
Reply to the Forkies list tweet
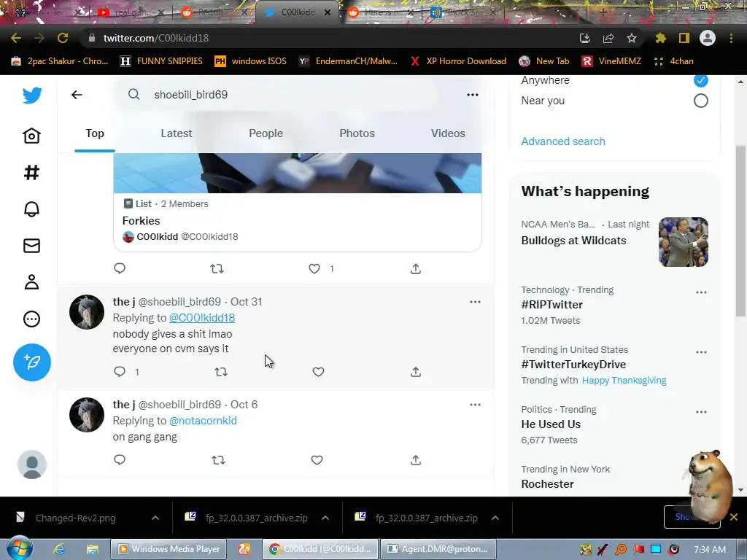coord(120,268)
